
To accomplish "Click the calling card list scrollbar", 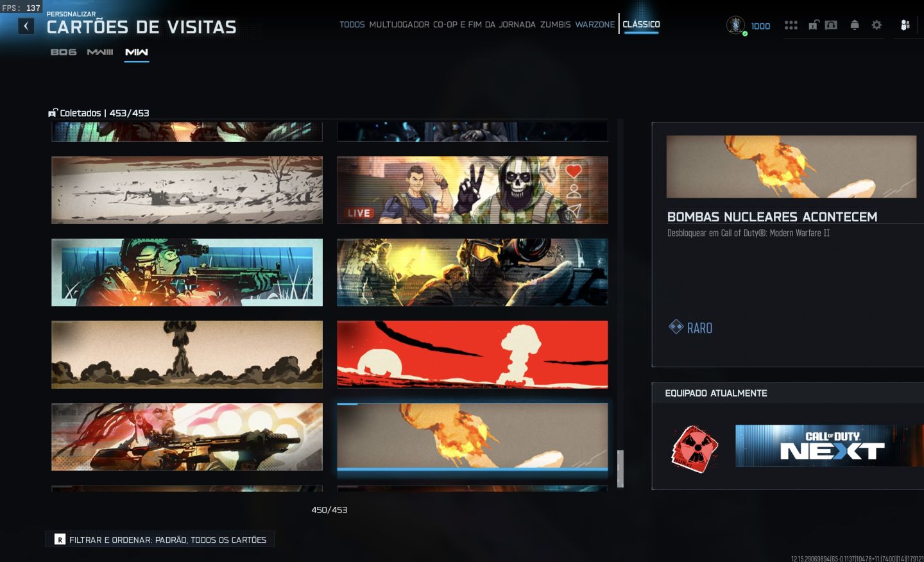I will [620, 468].
